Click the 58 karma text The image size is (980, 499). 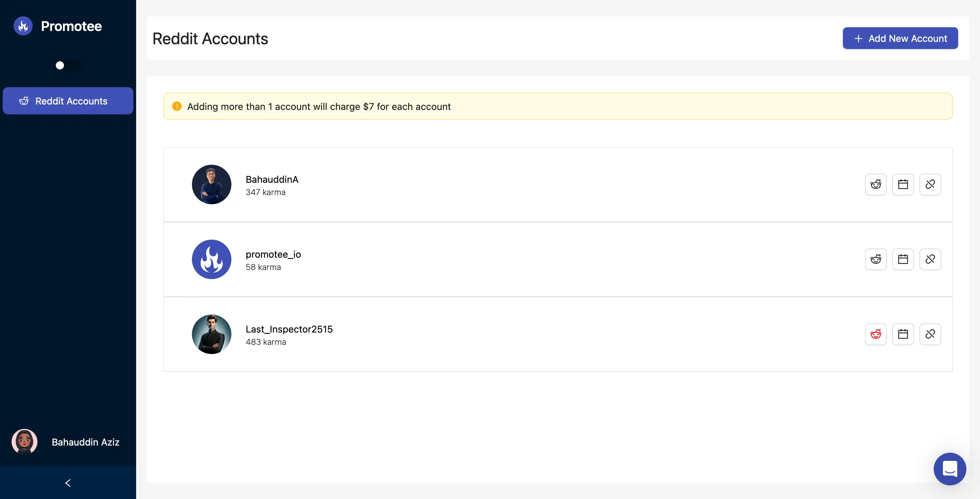pyautogui.click(x=263, y=267)
